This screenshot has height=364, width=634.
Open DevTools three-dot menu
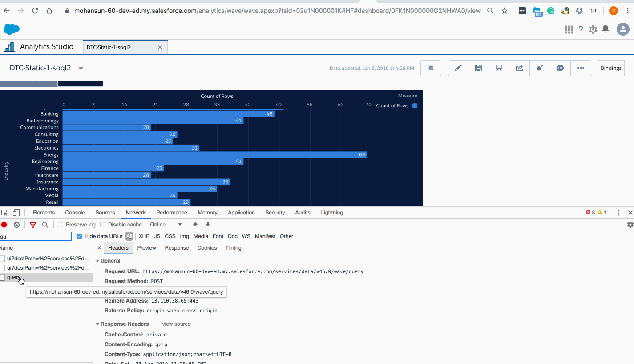618,213
